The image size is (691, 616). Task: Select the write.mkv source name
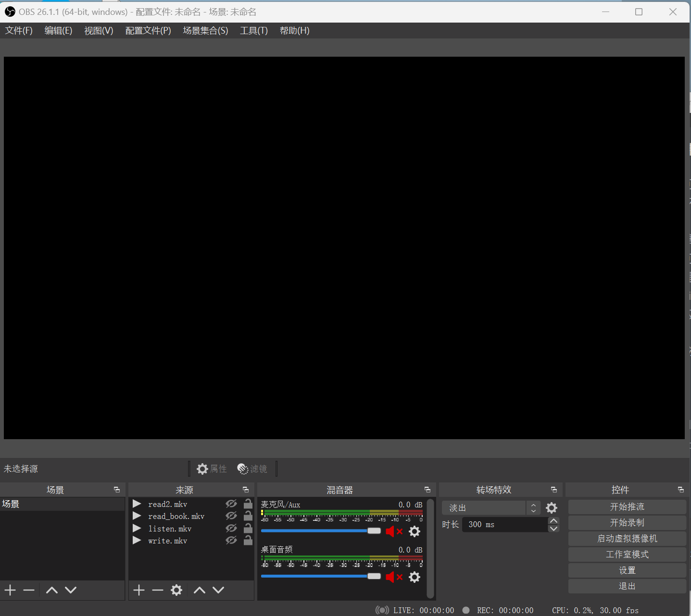pyautogui.click(x=167, y=541)
